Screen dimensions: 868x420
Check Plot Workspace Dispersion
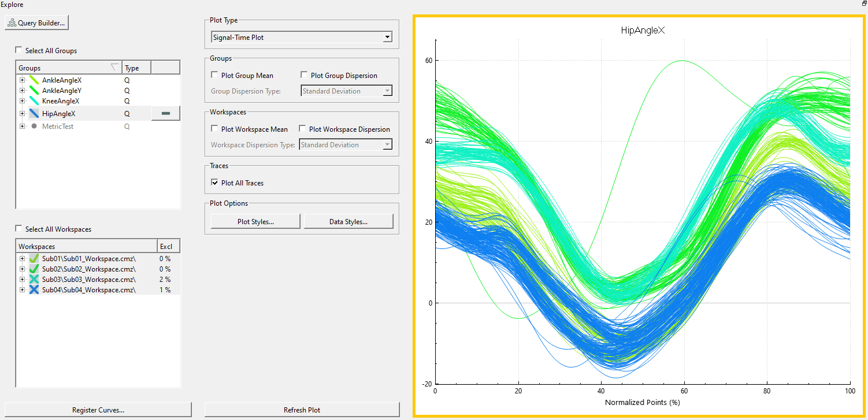pyautogui.click(x=302, y=129)
